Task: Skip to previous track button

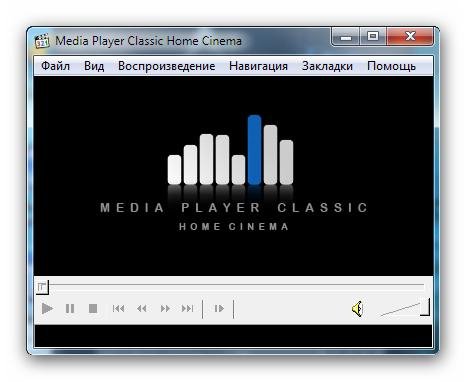Action: point(118,309)
